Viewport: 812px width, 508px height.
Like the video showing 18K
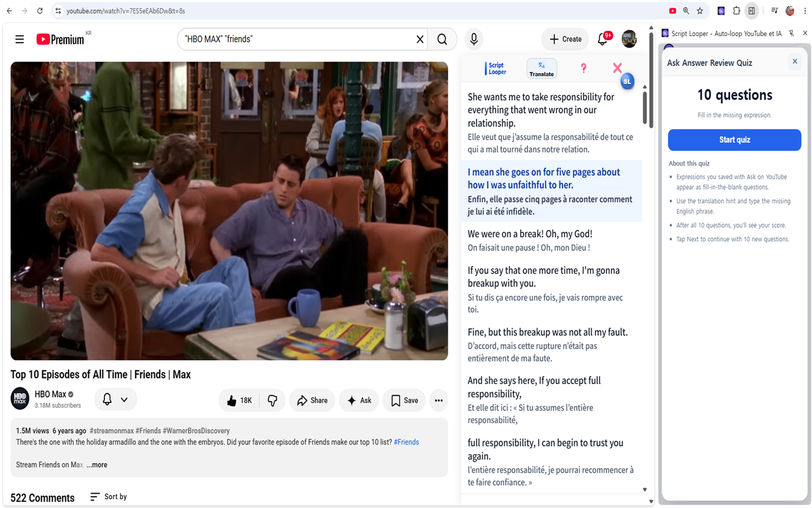point(240,400)
